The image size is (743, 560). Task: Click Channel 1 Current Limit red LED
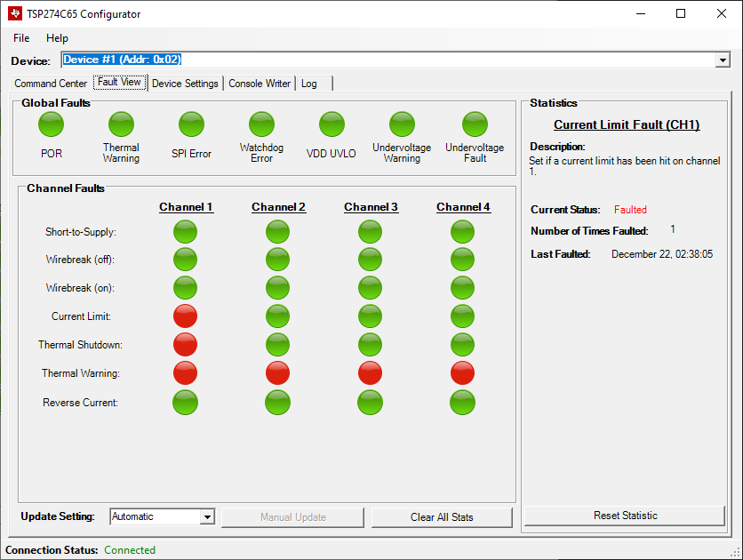(x=185, y=316)
